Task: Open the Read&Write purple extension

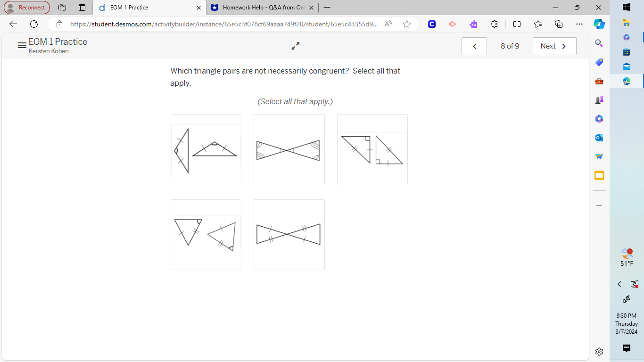Action: coord(473,24)
